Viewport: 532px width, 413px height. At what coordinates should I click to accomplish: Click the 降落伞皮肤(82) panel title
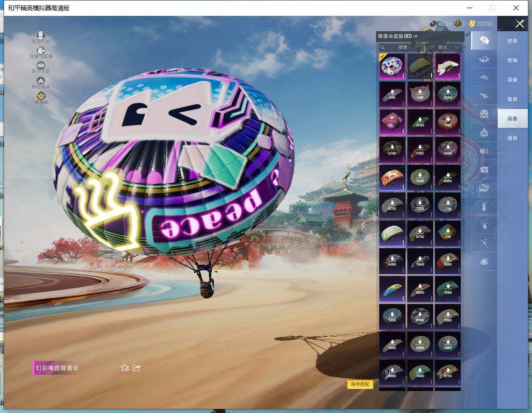pyautogui.click(x=395, y=36)
